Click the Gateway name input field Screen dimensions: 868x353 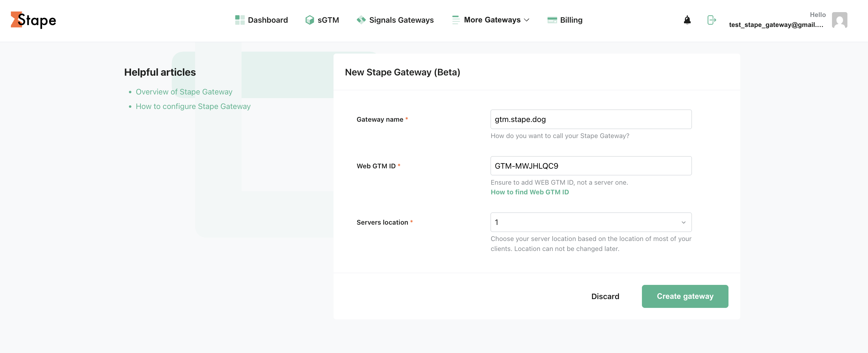[591, 119]
